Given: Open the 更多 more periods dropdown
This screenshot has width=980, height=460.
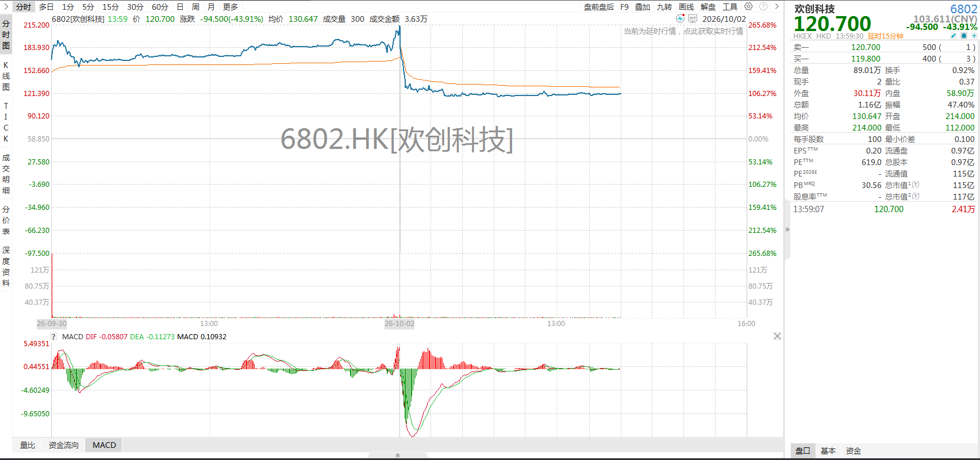Looking at the screenshot, I should pos(230,7).
